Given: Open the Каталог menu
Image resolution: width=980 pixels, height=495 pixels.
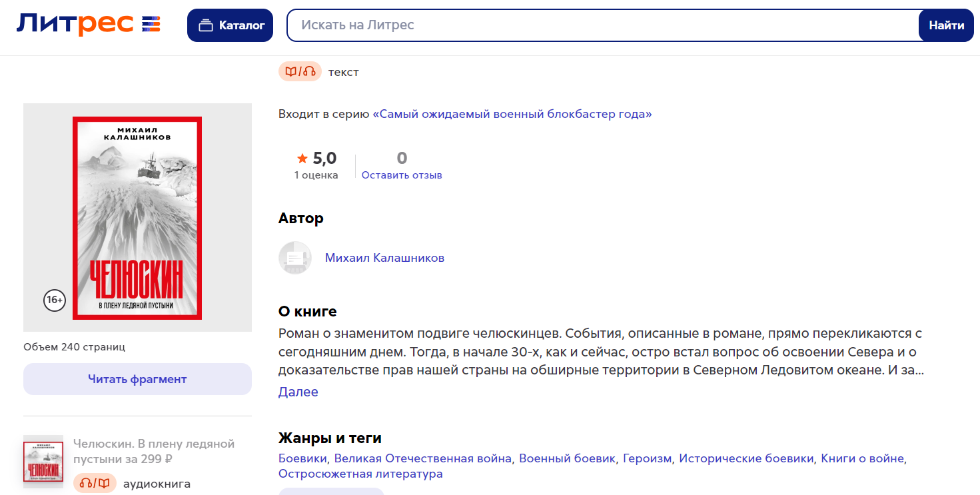Looking at the screenshot, I should click(x=230, y=25).
